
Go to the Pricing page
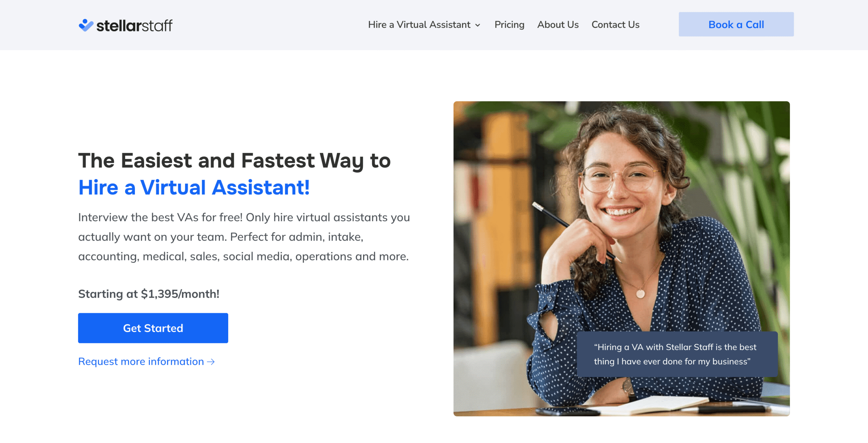509,25
